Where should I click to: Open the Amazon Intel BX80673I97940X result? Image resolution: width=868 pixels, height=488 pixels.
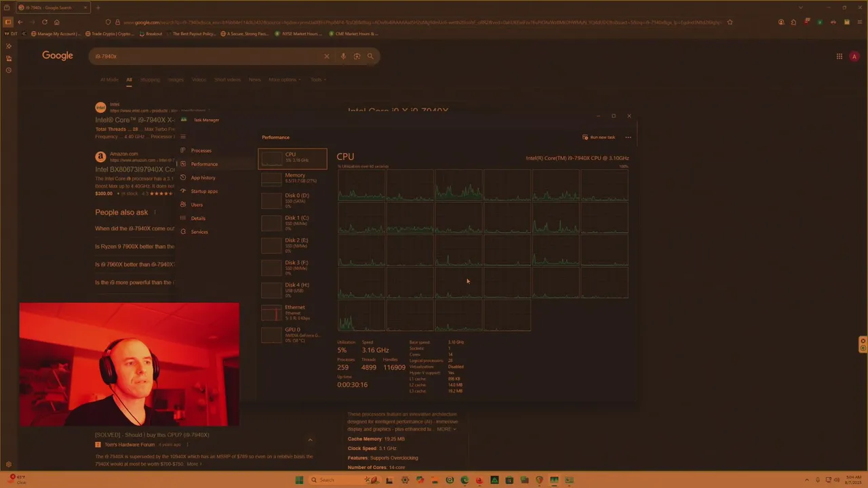(x=135, y=169)
